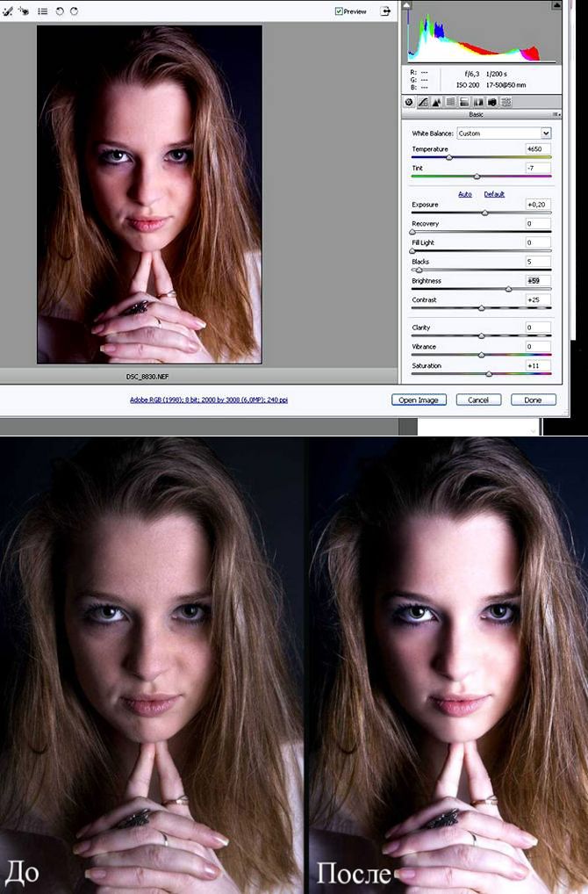Image resolution: width=588 pixels, height=894 pixels.
Task: Click the Fill Light value field
Action: (x=538, y=242)
